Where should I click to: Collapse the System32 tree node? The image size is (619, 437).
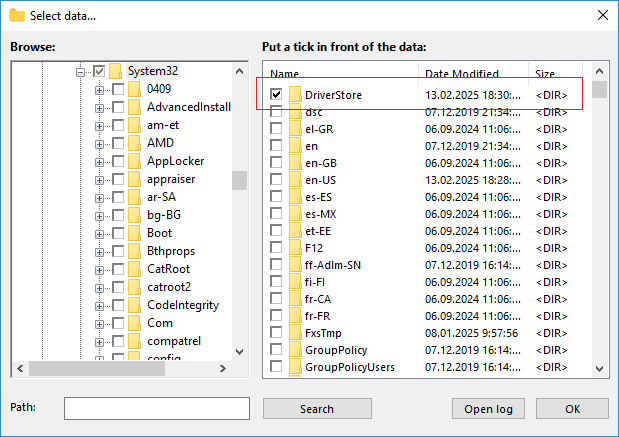[81, 72]
